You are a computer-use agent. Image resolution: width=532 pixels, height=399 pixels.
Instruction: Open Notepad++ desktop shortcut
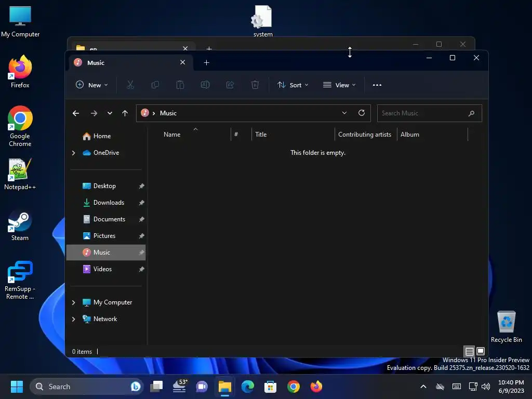pyautogui.click(x=20, y=174)
